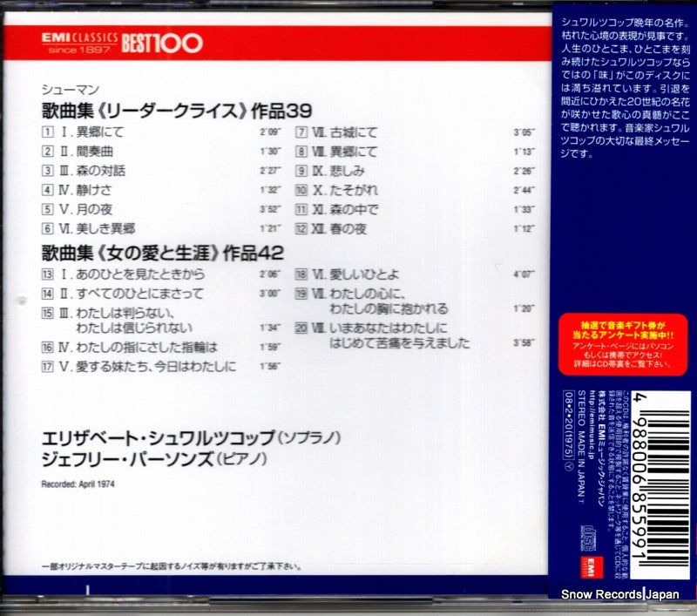The image size is (697, 616).
Task: Click the track number box 20
Action: coord(301,328)
